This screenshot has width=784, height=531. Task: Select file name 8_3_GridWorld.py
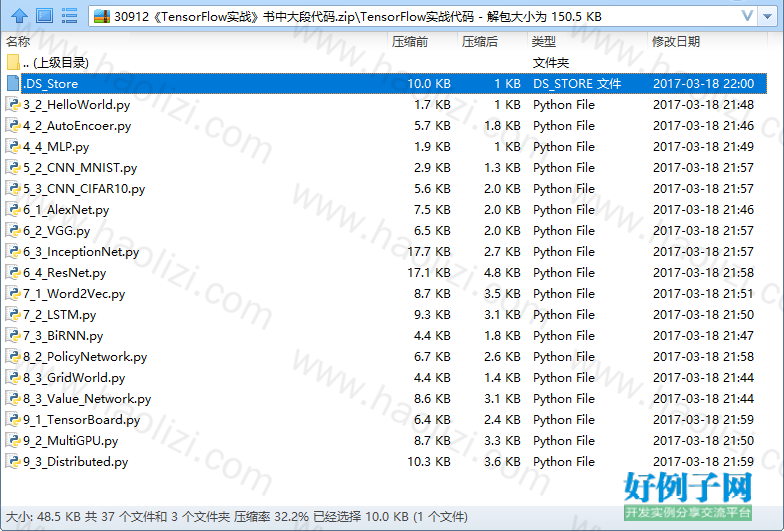74,378
